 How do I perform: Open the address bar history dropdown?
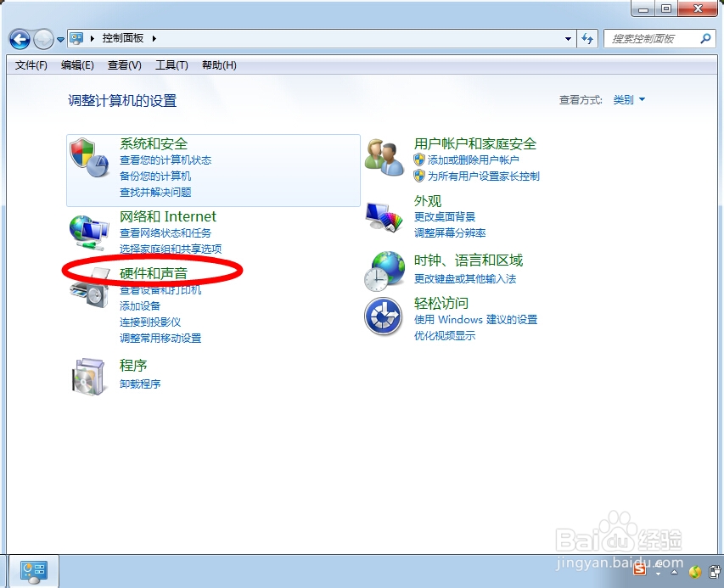(x=568, y=39)
